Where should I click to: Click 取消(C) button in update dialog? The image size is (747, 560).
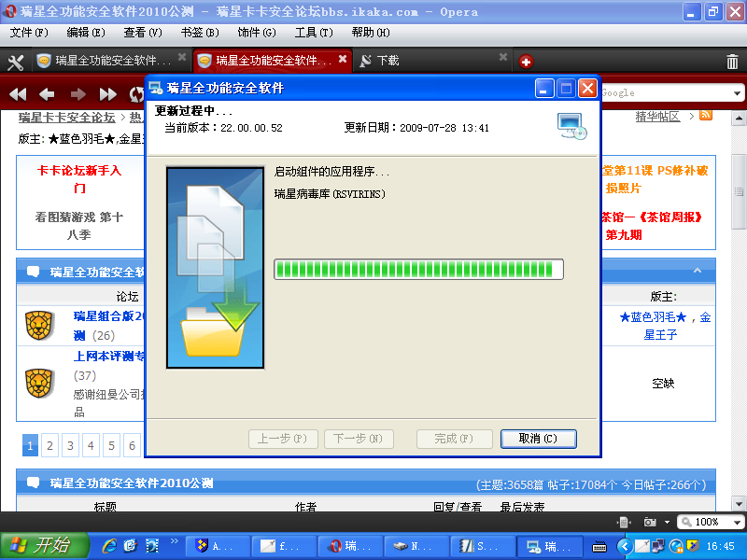[539, 439]
